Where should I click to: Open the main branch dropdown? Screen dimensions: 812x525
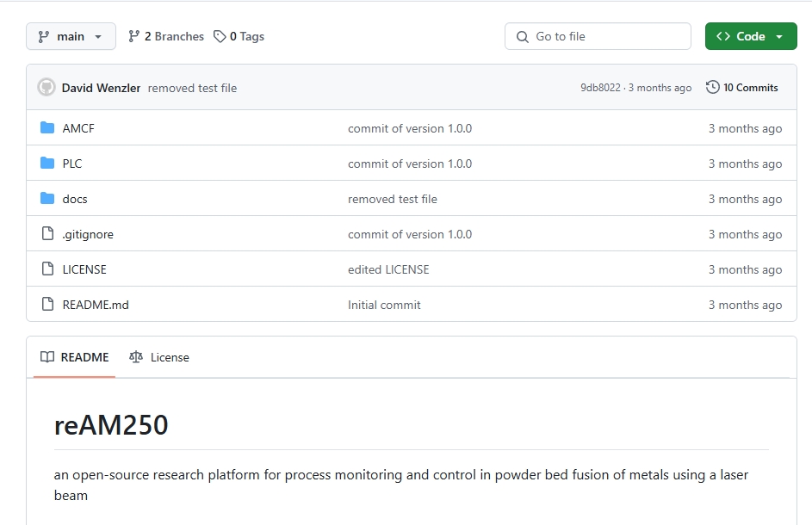tap(71, 36)
